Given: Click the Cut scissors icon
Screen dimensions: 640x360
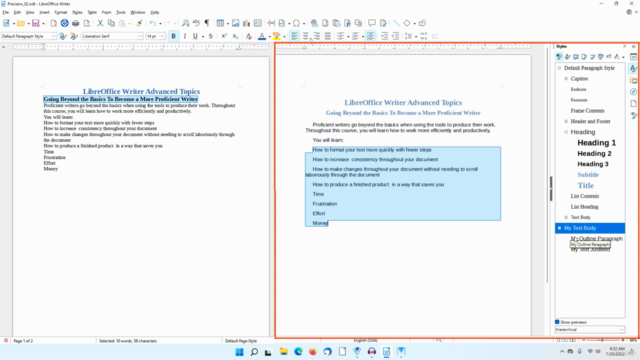Looking at the screenshot, I should (x=100, y=23).
